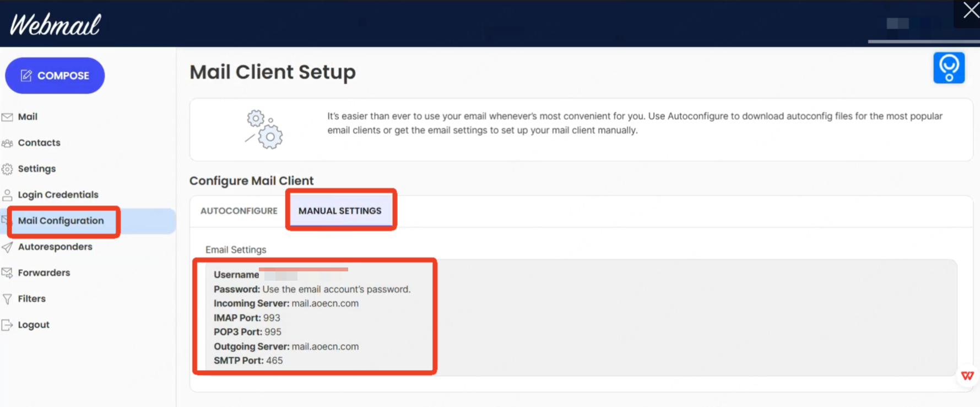The width and height of the screenshot is (980, 407).
Task: Click the Incoming Server value mail.aoecn.com
Action: pyautogui.click(x=325, y=303)
